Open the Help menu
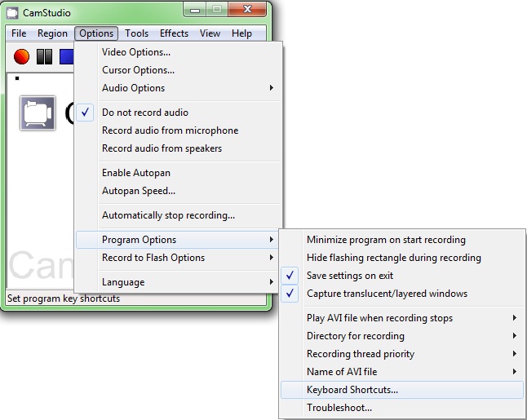Viewport: 527px width, 420px height. (x=241, y=33)
